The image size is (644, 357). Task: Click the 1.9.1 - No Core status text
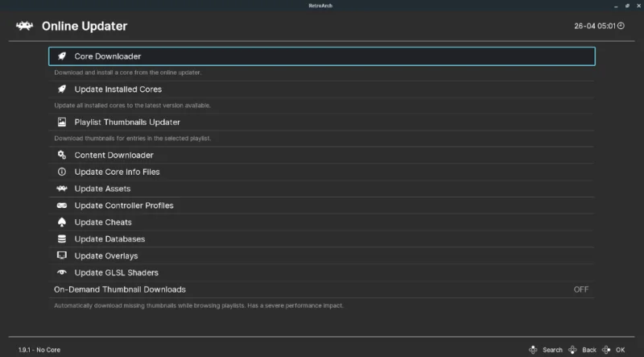click(39, 350)
